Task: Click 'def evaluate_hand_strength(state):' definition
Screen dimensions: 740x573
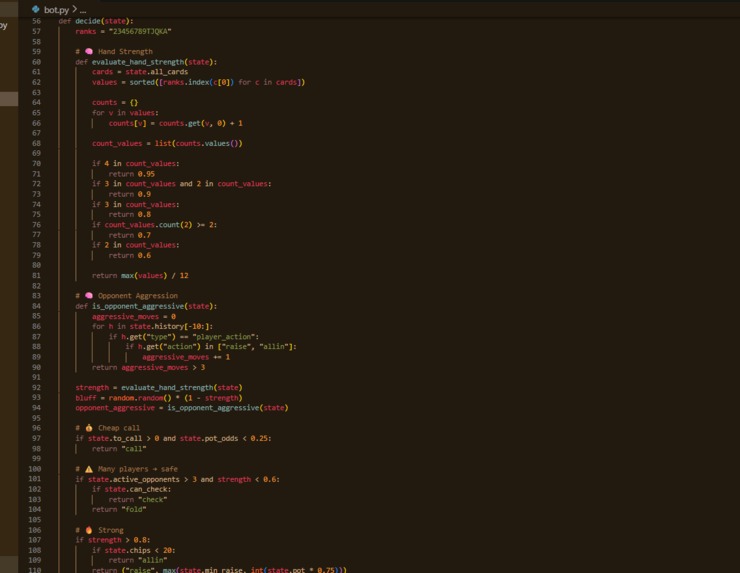Action: click(146, 62)
